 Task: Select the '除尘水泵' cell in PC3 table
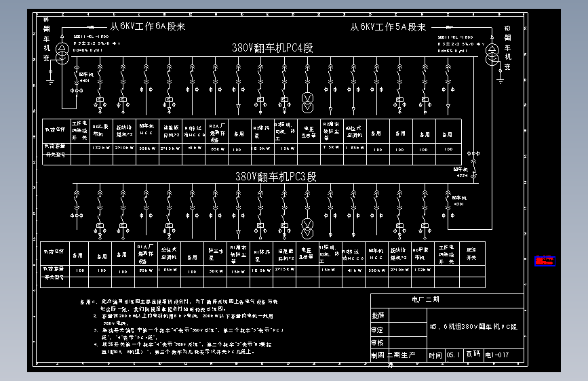[x=216, y=254]
